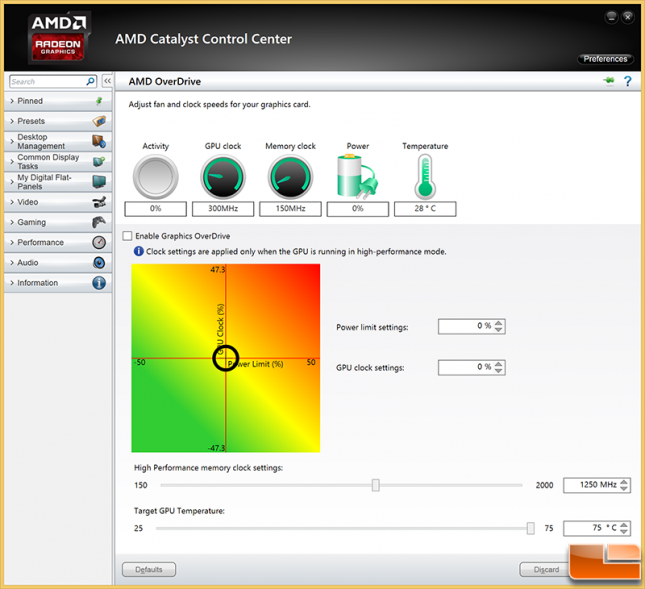
Task: Click the Desktop Management icon
Action: tap(99, 141)
